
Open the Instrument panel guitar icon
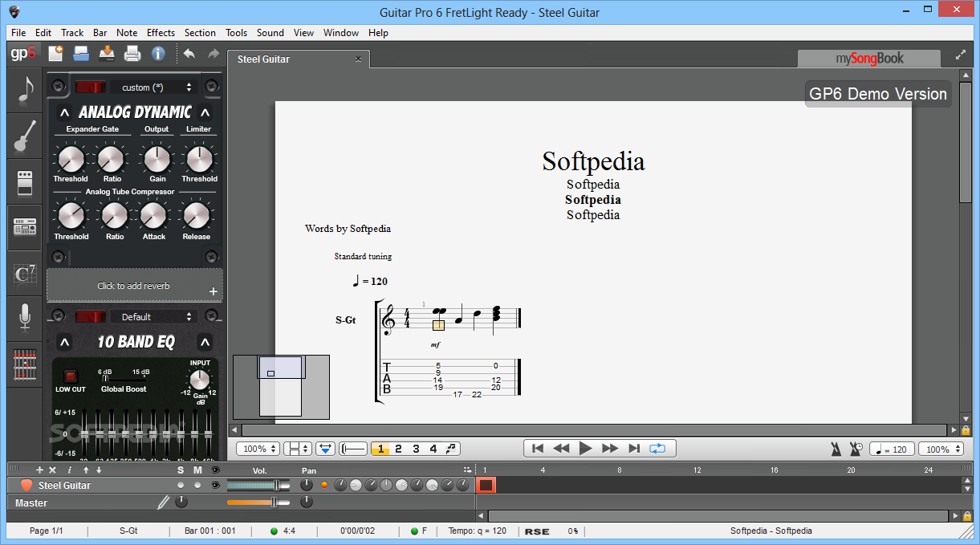25,136
